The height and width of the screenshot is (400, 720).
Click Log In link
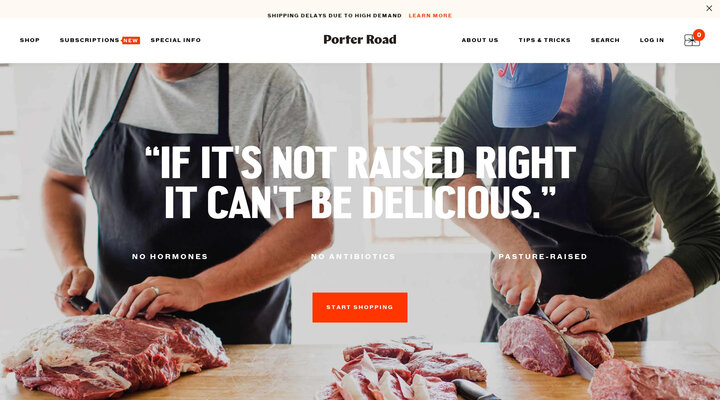[x=652, y=40]
